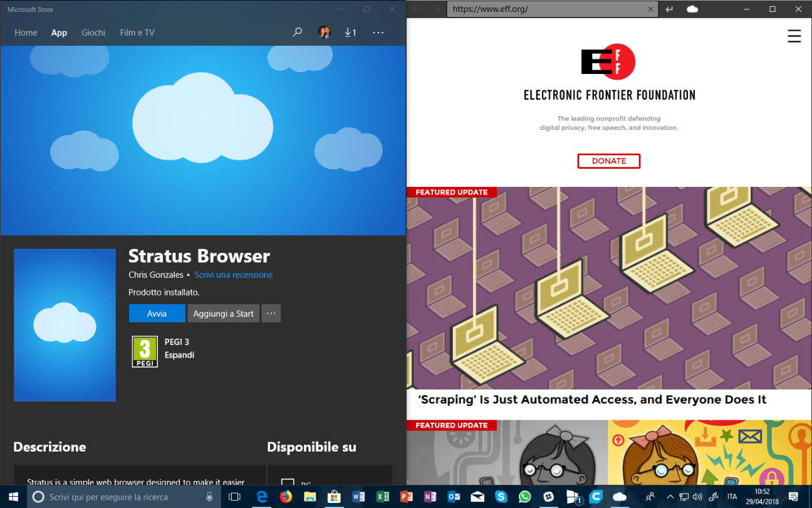Switch to Microsoft Store taskbar icon
The image size is (812, 508).
(334, 497)
